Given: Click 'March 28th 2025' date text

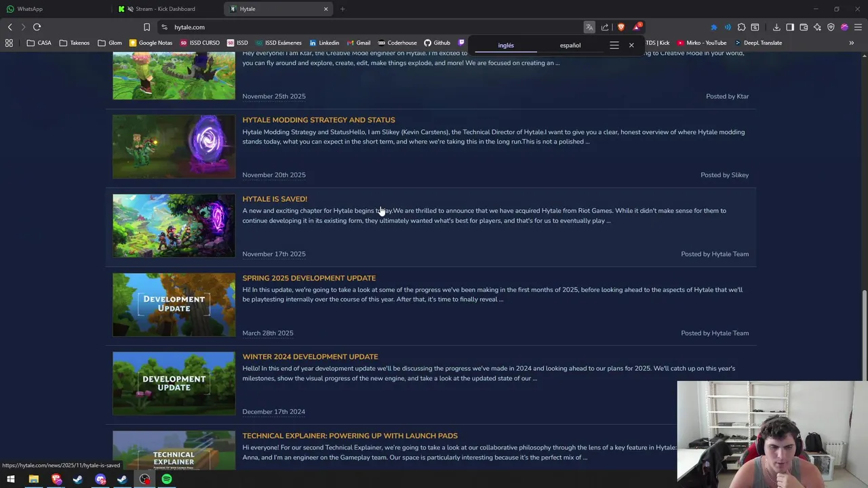Looking at the screenshot, I should point(268,333).
